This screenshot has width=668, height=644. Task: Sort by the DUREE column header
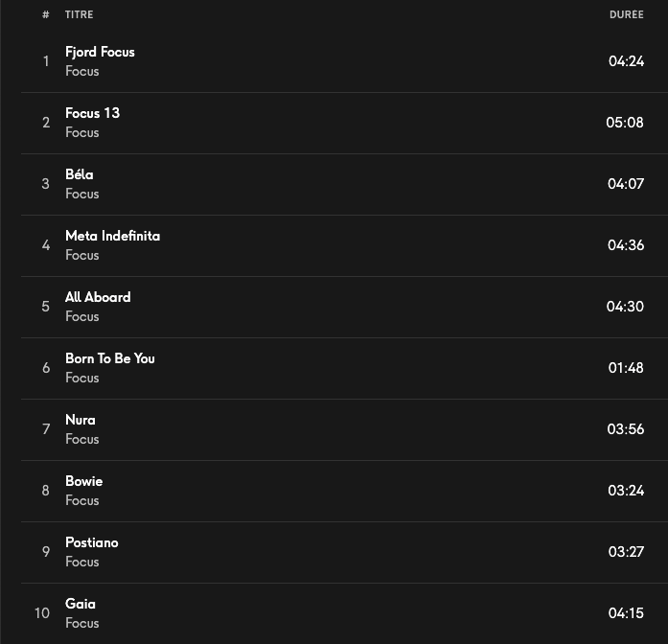pos(626,14)
